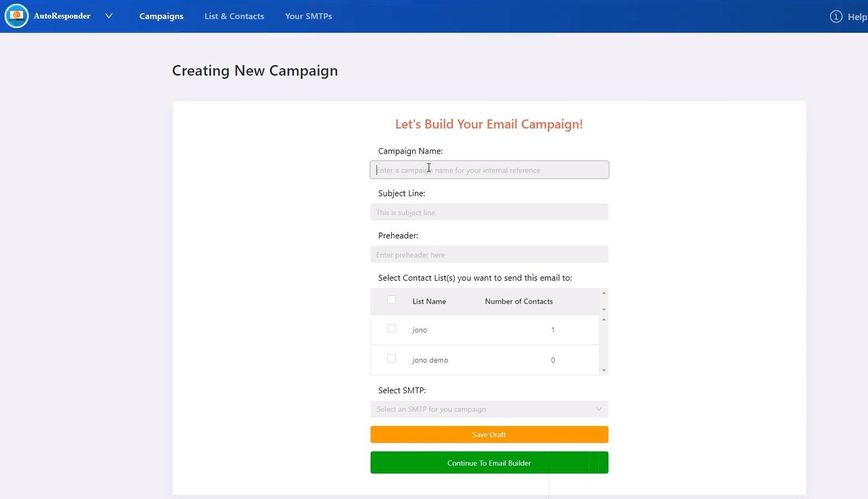Open the Campaigns tab
The image size is (868, 499).
pyautogui.click(x=161, y=16)
